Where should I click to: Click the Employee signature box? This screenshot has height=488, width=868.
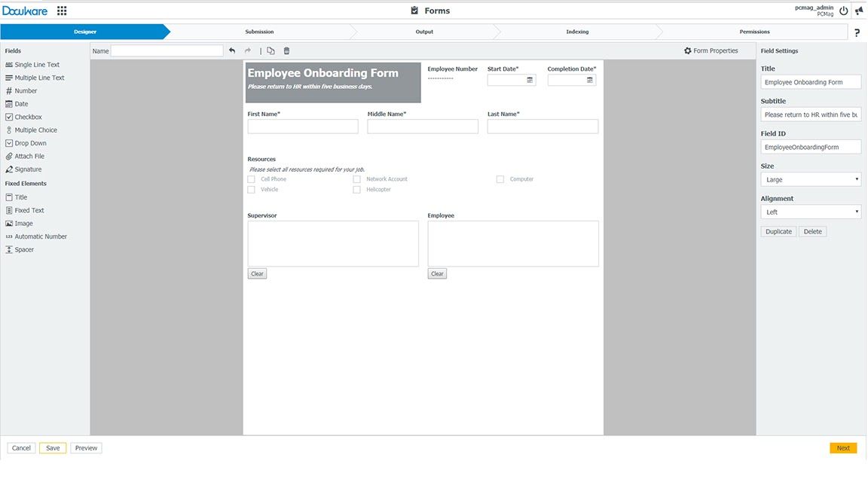pos(513,244)
